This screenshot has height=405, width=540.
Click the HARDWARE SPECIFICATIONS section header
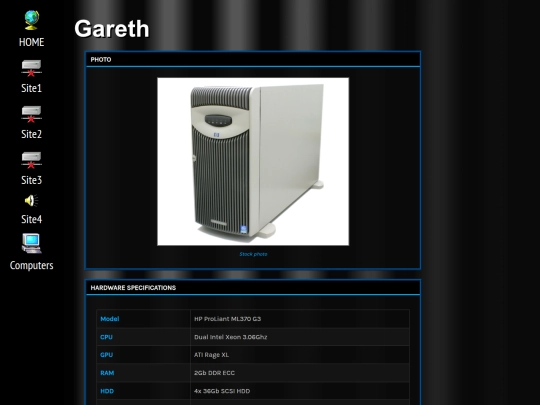pyautogui.click(x=253, y=288)
